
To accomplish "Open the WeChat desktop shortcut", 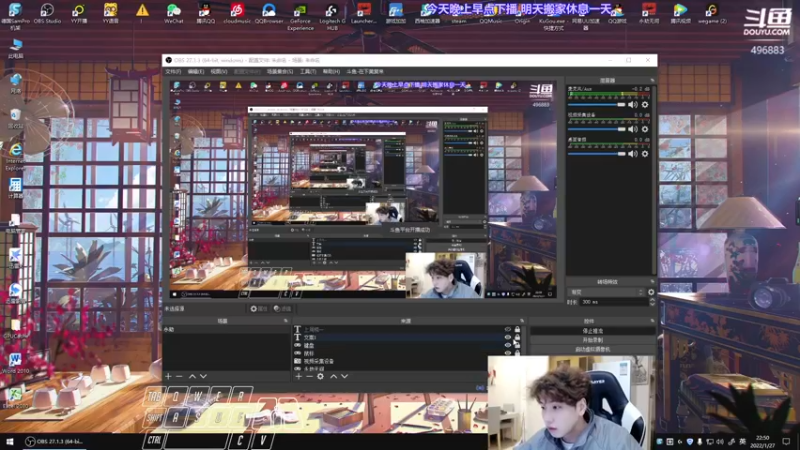I will point(173,13).
